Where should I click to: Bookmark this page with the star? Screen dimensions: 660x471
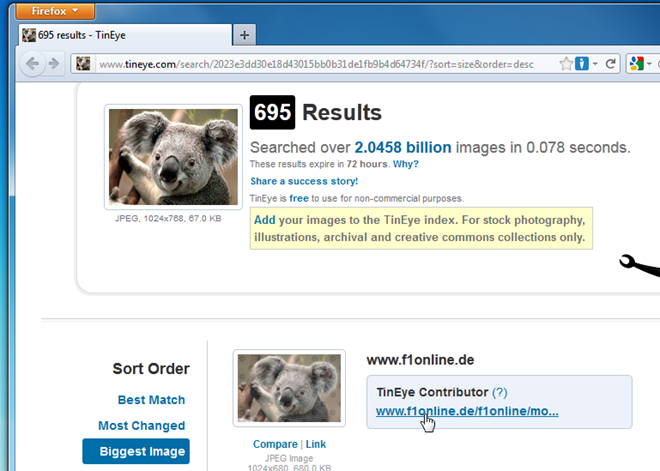[566, 64]
